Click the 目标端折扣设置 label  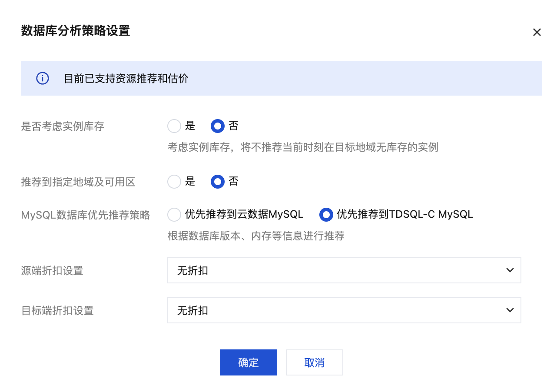[57, 311]
